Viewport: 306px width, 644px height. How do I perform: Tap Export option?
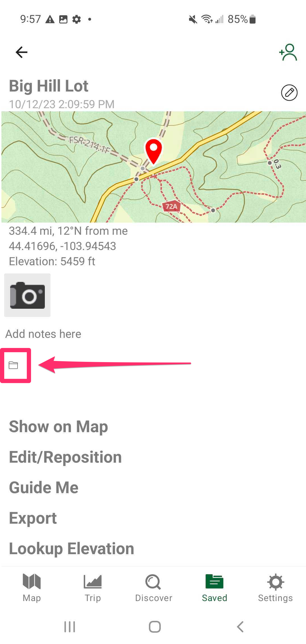(x=33, y=518)
